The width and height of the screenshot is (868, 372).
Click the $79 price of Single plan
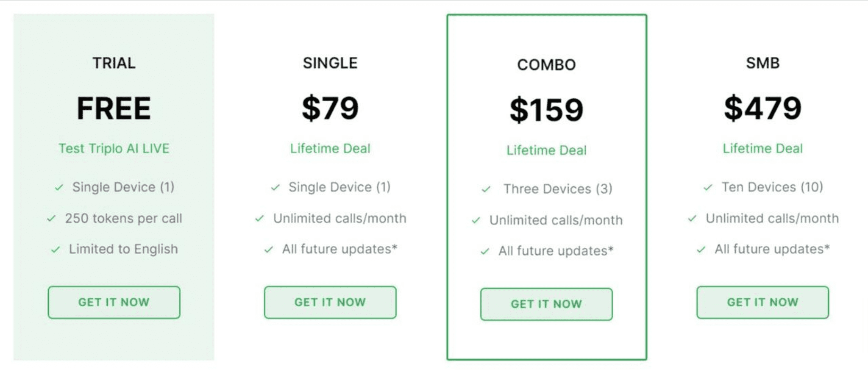pos(330,108)
